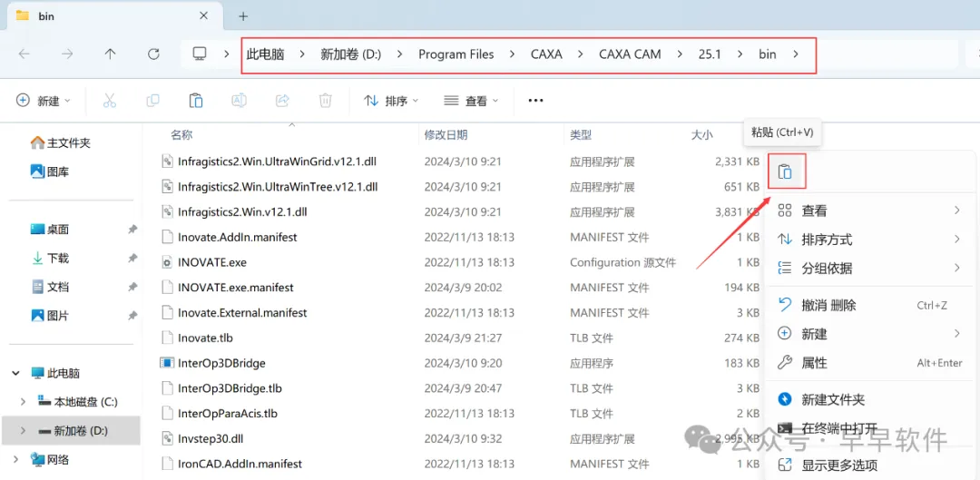Viewport: 980px width, 480px height.
Task: Open the 查看 view dropdown in toolbar
Action: click(471, 101)
